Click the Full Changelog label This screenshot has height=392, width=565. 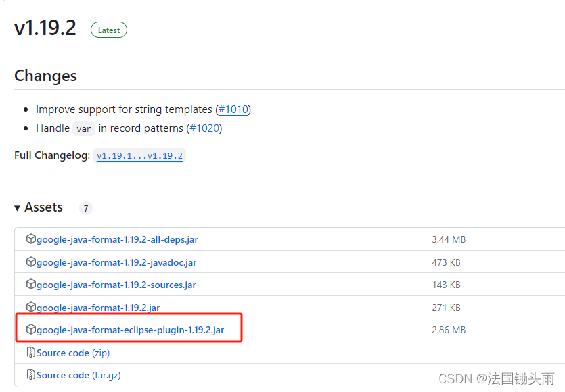point(52,155)
